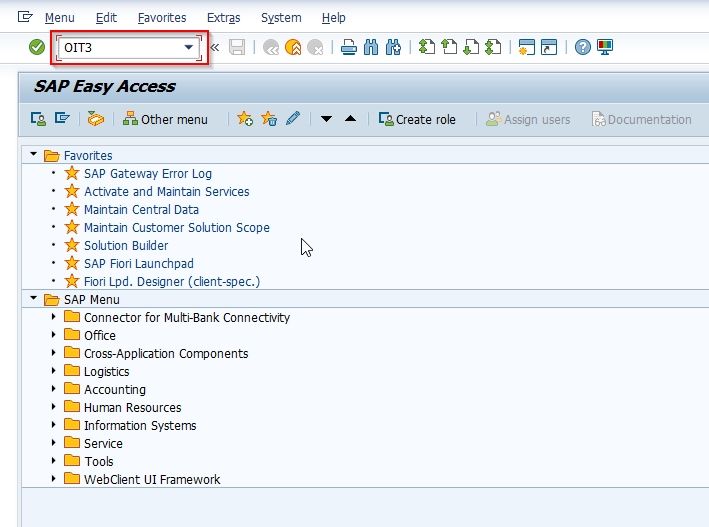Click the Other menu button
Screen dimensions: 709x527
[x=165, y=119]
